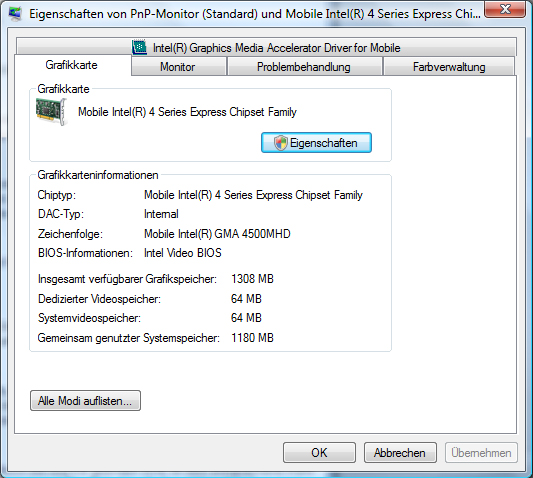Screen dimensions: 533x478
Task: Select the Grafikkarte tab
Action: click(72, 65)
